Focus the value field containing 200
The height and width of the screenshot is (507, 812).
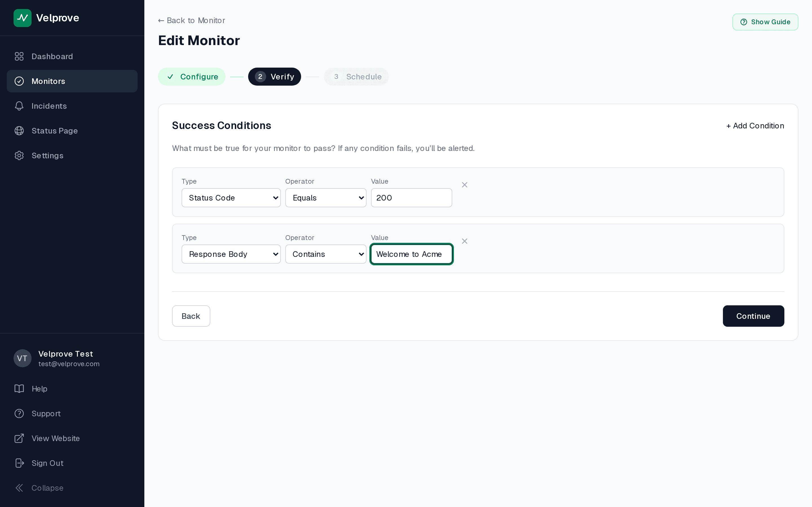[x=411, y=198]
